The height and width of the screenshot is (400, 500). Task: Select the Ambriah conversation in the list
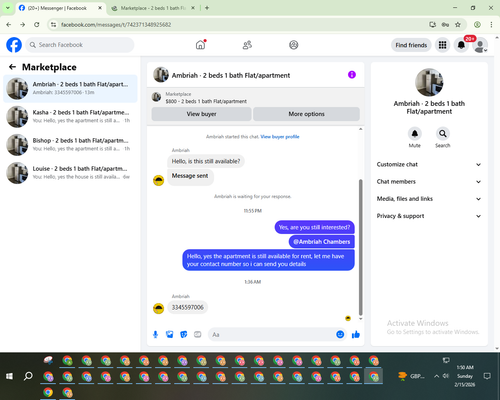click(70, 88)
